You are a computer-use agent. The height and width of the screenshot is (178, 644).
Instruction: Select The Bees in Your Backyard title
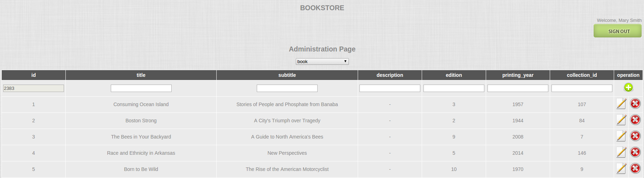click(141, 137)
